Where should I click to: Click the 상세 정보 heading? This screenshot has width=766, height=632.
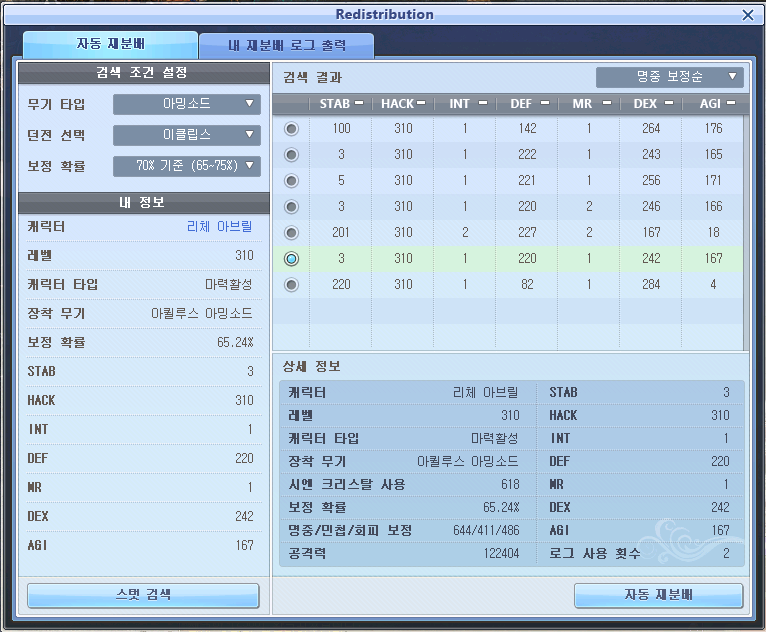312,366
